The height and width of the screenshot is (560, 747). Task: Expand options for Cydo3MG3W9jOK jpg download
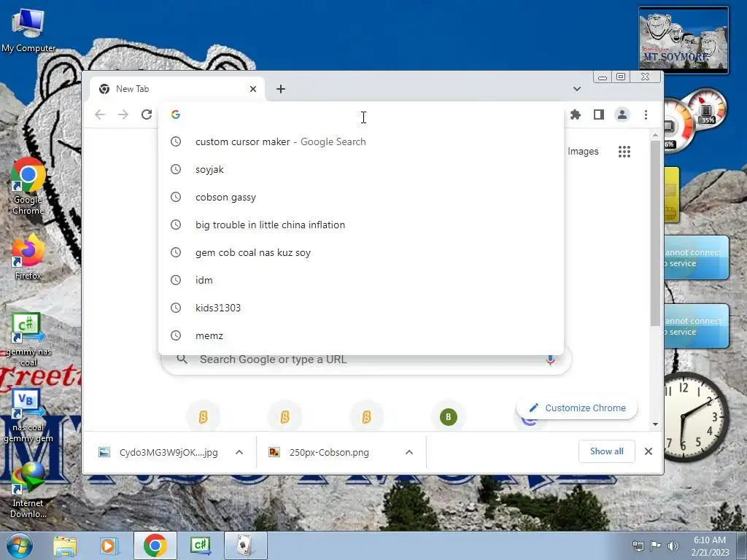coord(239,452)
